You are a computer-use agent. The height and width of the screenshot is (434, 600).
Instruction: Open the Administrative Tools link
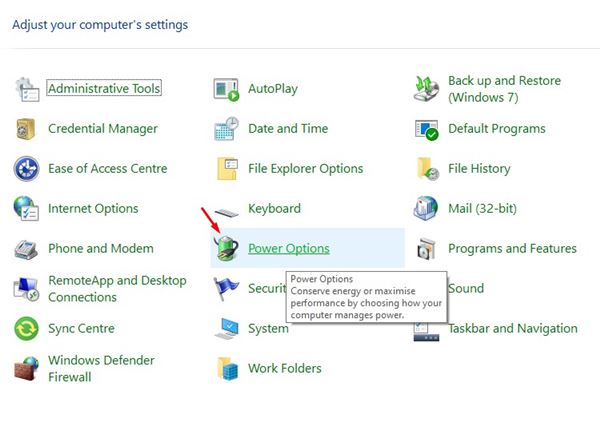point(104,88)
